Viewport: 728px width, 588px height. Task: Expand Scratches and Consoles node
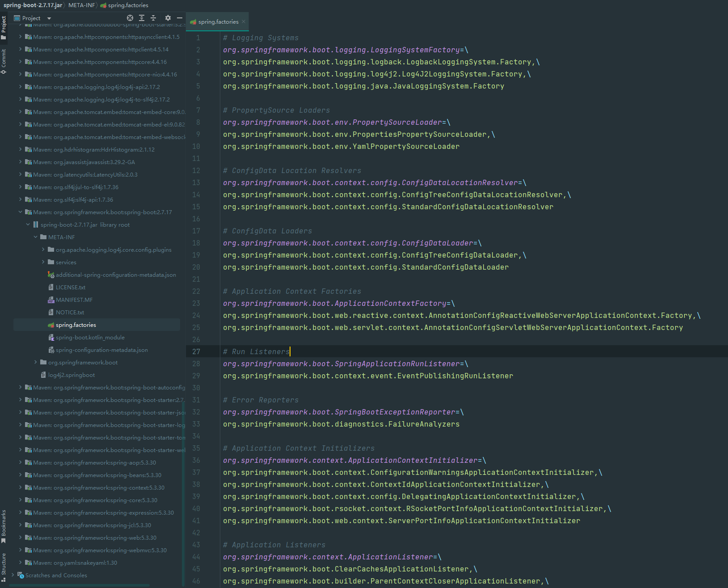[13, 575]
